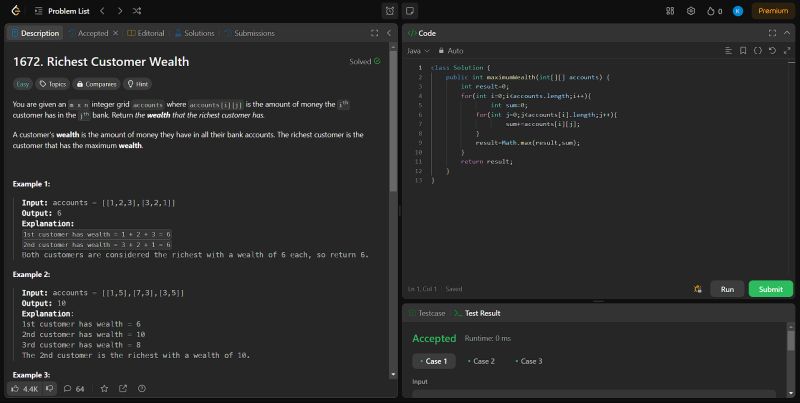Click the format code lines icon
Screen dimensions: 800x403
[x=728, y=50]
